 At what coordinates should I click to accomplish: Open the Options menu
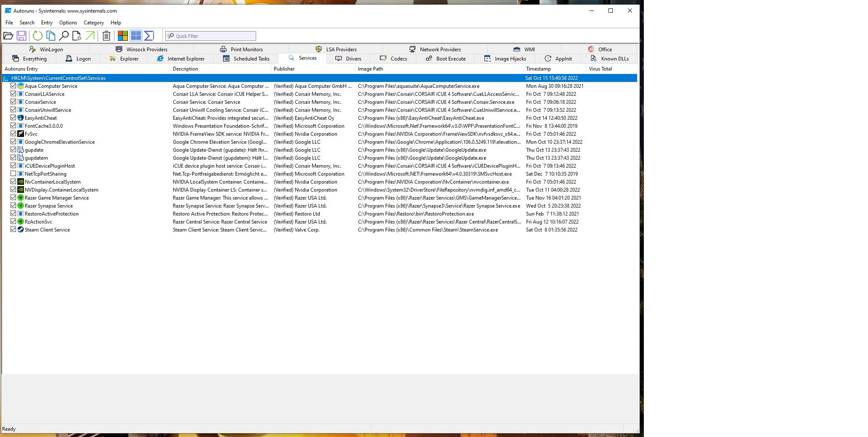point(68,23)
